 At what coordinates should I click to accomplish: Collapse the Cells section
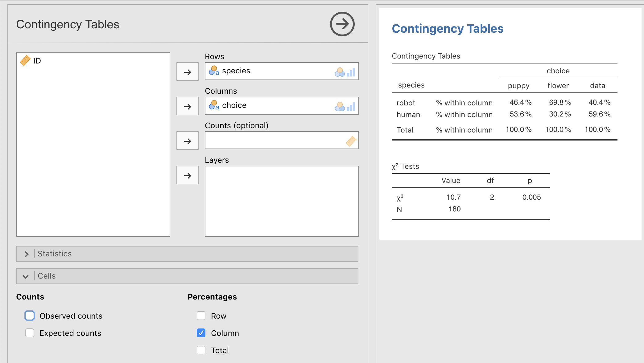(187, 276)
